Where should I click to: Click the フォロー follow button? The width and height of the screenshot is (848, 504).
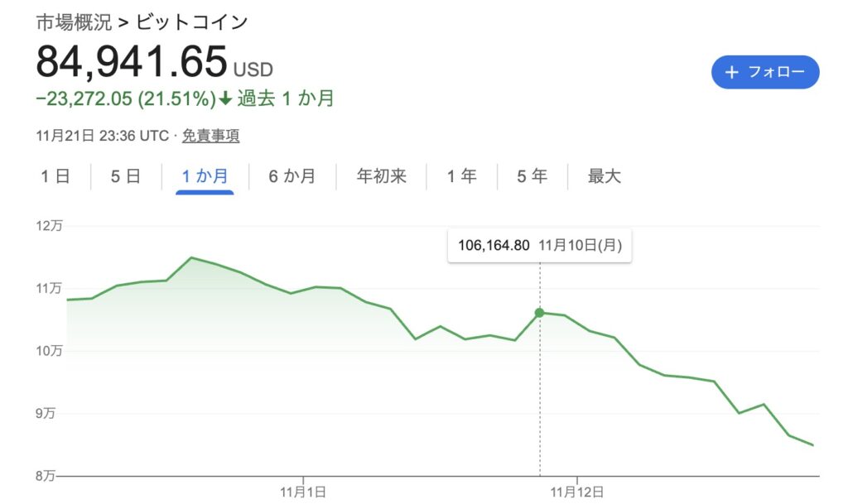pyautogui.click(x=764, y=73)
